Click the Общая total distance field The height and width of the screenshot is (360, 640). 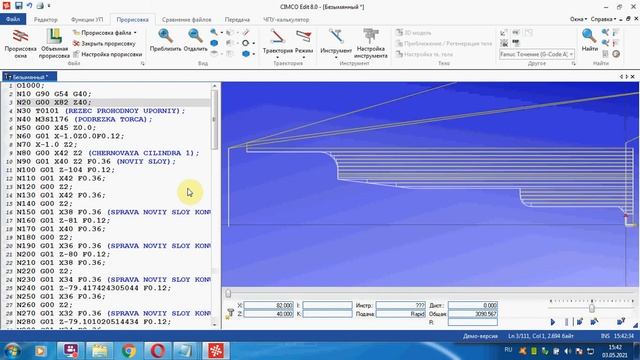pyautogui.click(x=473, y=314)
